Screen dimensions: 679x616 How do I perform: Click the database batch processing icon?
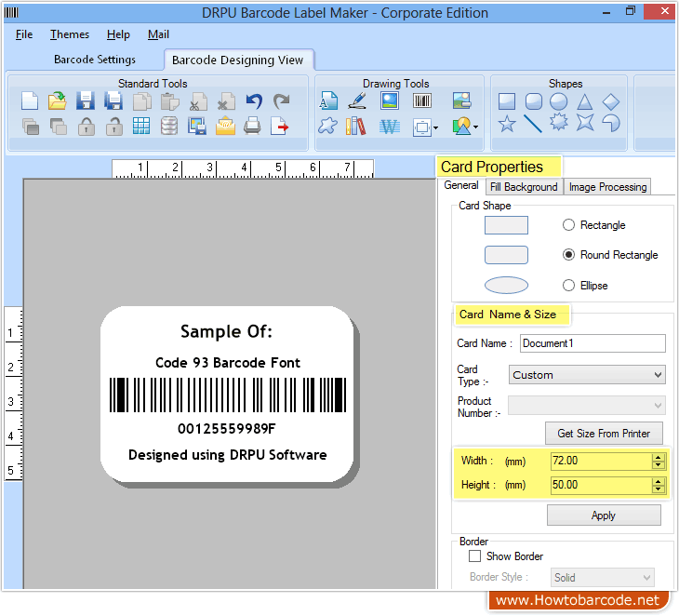coord(169,127)
